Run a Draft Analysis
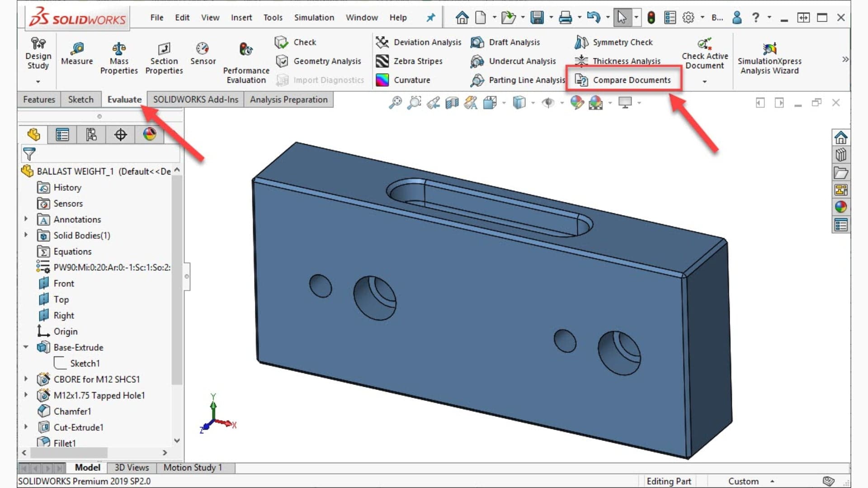 click(514, 42)
